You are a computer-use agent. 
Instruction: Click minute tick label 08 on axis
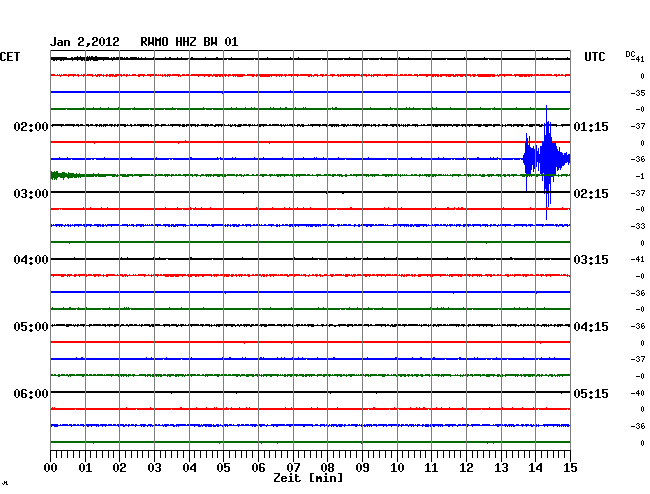(x=327, y=467)
